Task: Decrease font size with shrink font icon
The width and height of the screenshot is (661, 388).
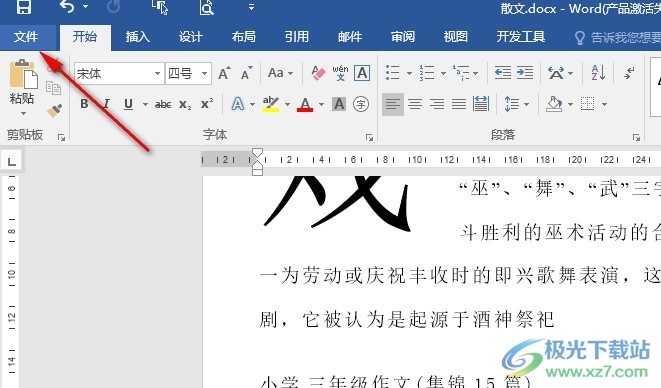Action: pyautogui.click(x=247, y=73)
